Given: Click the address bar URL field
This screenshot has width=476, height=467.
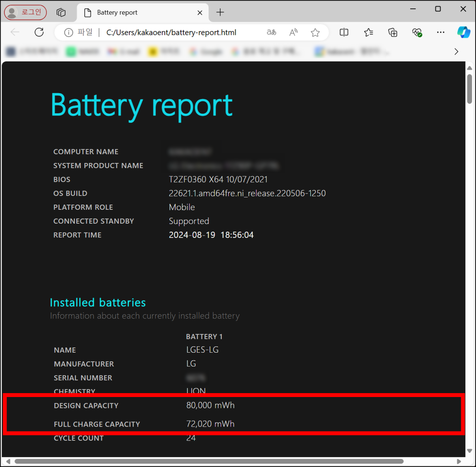Looking at the screenshot, I should tap(171, 33).
